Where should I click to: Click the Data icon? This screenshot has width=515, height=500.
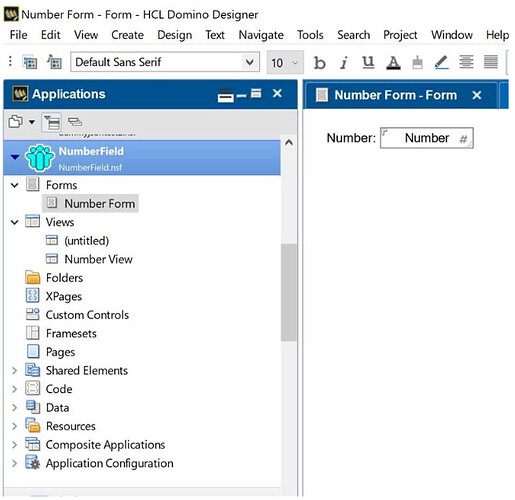tap(33, 407)
